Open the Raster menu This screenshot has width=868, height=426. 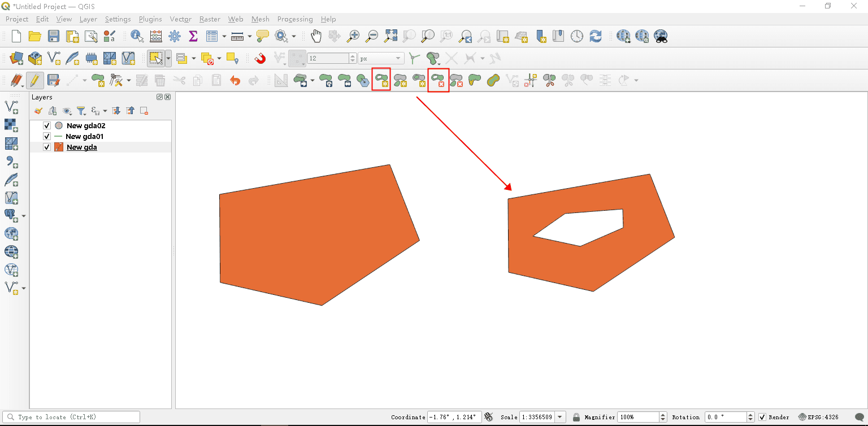click(210, 19)
